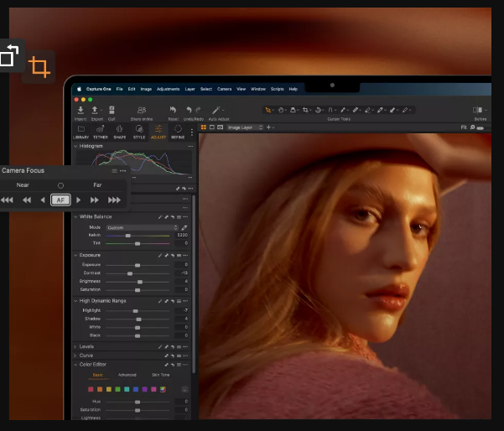Expand the Curve panel
Screen dimensions: 504x431
[x=75, y=356]
